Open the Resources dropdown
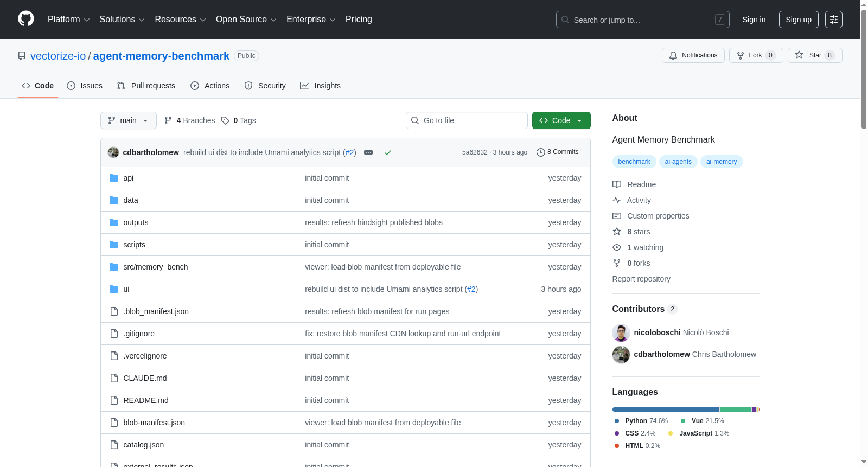 180,20
